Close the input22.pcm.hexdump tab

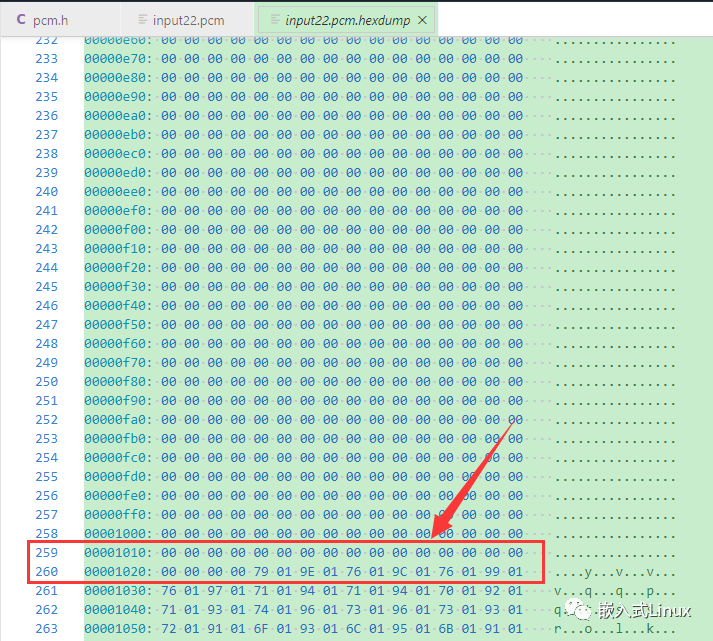pyautogui.click(x=422, y=20)
